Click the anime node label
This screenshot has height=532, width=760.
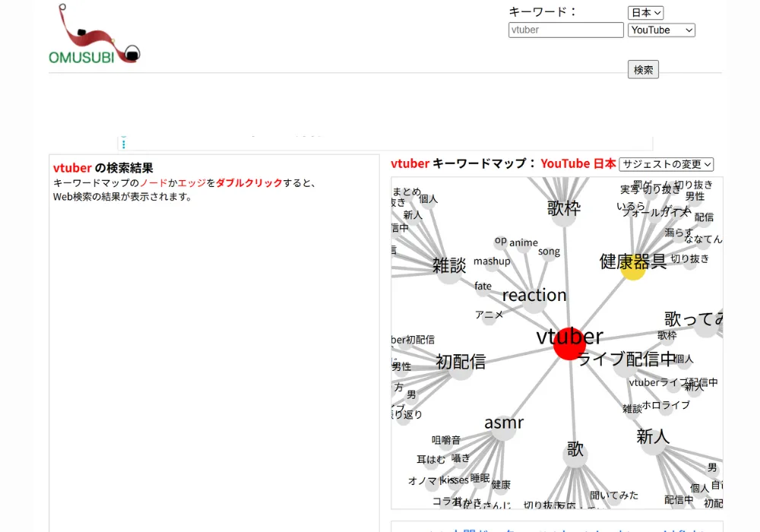pyautogui.click(x=523, y=243)
